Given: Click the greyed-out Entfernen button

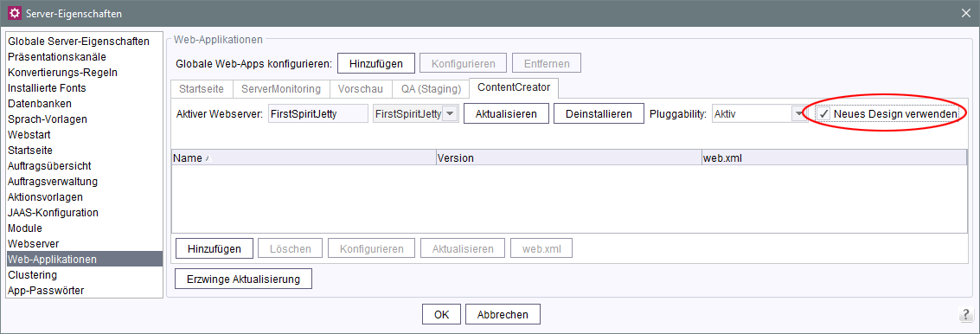Looking at the screenshot, I should tap(547, 63).
